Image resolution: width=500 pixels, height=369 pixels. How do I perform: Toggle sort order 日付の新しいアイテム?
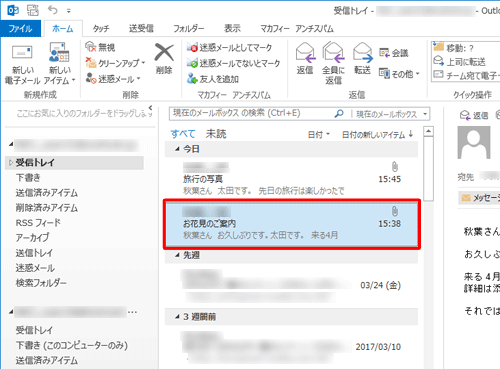[378, 134]
